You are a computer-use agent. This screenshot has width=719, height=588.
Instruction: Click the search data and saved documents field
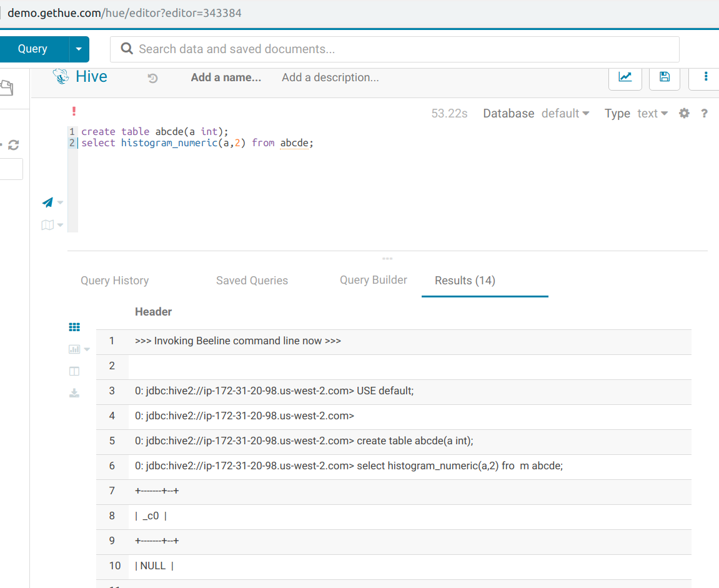[x=394, y=49]
